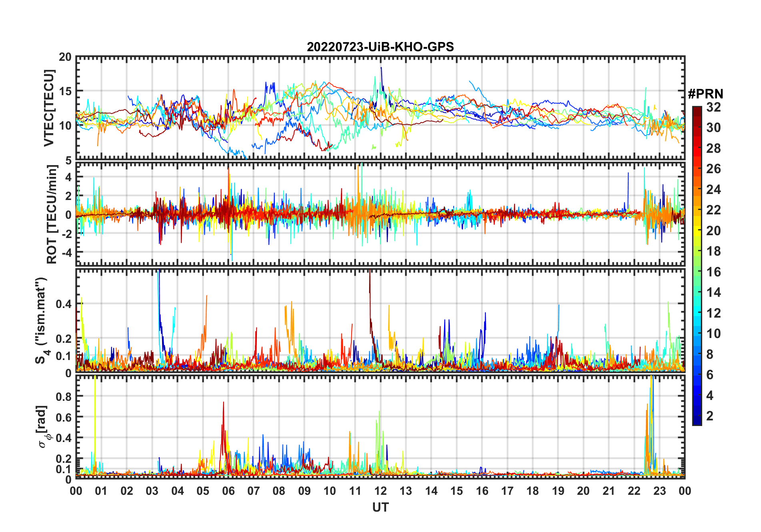Click the -2 tick on the ROT axis
Image resolution: width=761 pixels, height=532 pixels.
coord(66,234)
